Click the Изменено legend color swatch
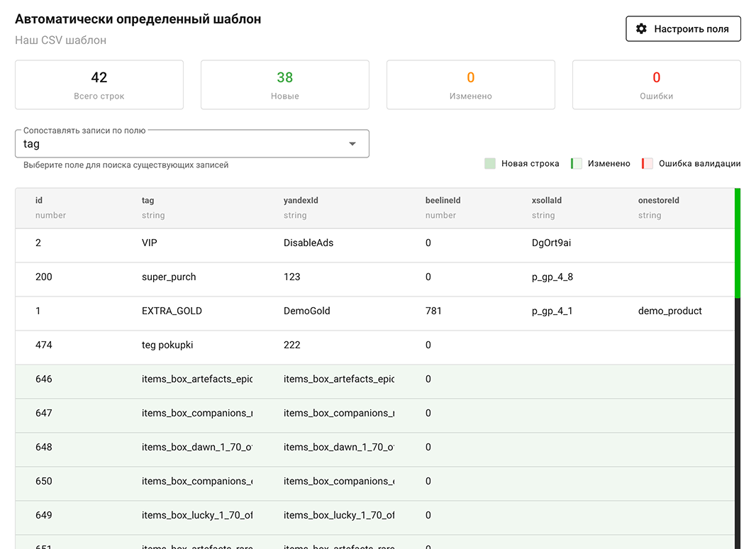 pos(577,164)
